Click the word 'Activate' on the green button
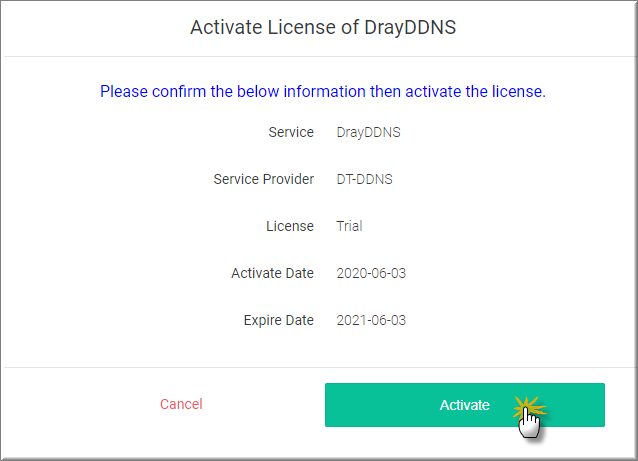The height and width of the screenshot is (461, 638). pyautogui.click(x=464, y=405)
